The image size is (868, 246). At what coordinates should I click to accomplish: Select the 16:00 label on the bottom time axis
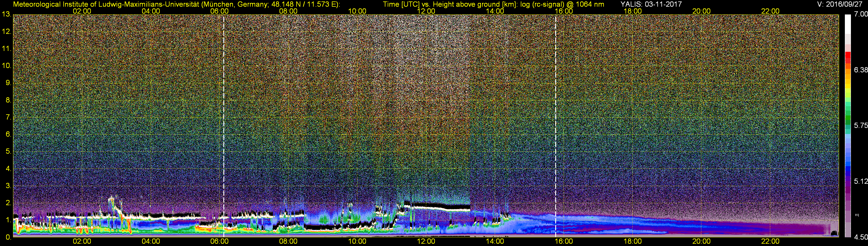tap(564, 242)
